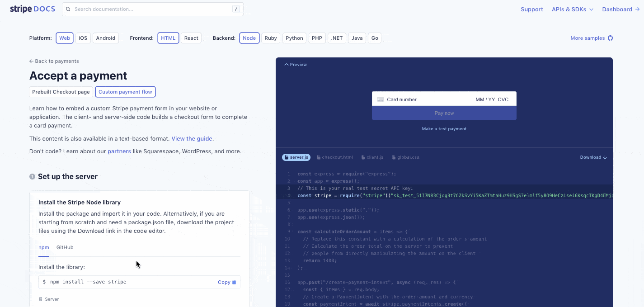Choose Java as the backend
This screenshot has height=307, width=644.
coord(357,38)
